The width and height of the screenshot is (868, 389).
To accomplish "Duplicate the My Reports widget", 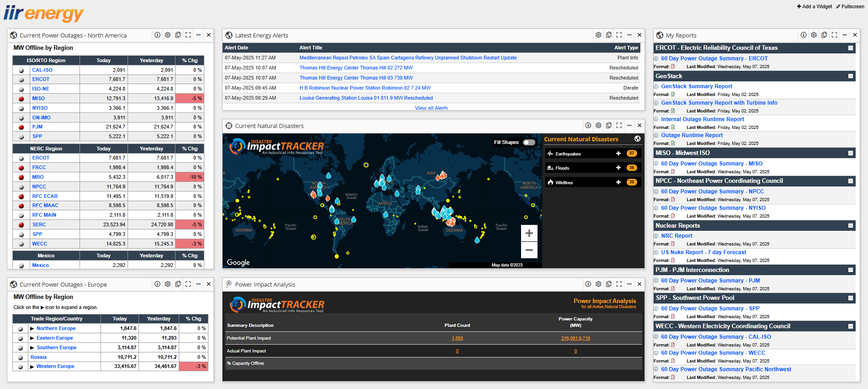I will pyautogui.click(x=824, y=35).
